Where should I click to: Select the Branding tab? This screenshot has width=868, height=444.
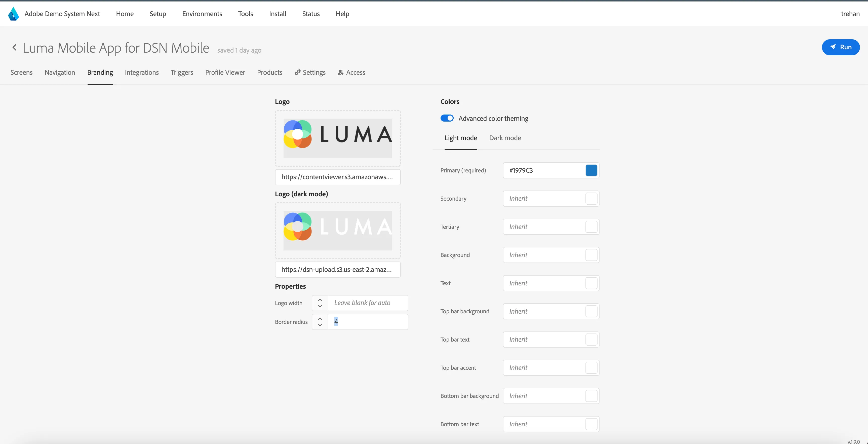[100, 72]
